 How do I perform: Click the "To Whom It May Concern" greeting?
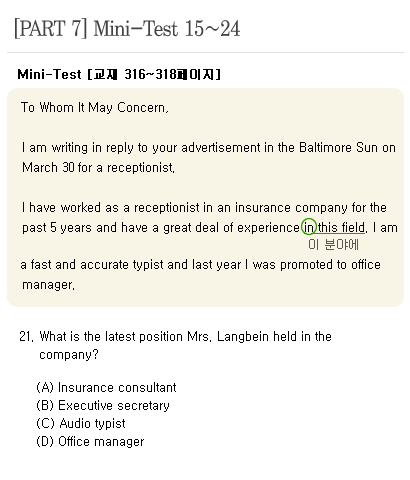coord(95,108)
